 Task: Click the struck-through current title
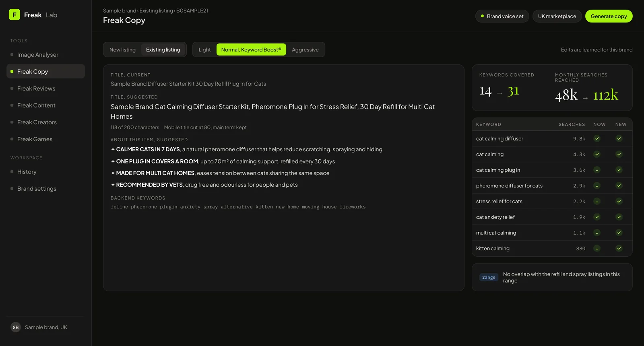click(x=188, y=84)
